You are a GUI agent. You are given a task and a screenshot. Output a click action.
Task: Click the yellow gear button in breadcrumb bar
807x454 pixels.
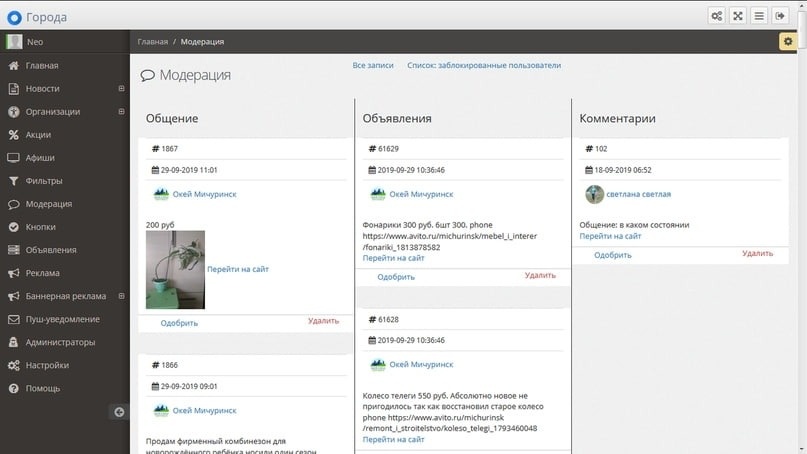[788, 41]
